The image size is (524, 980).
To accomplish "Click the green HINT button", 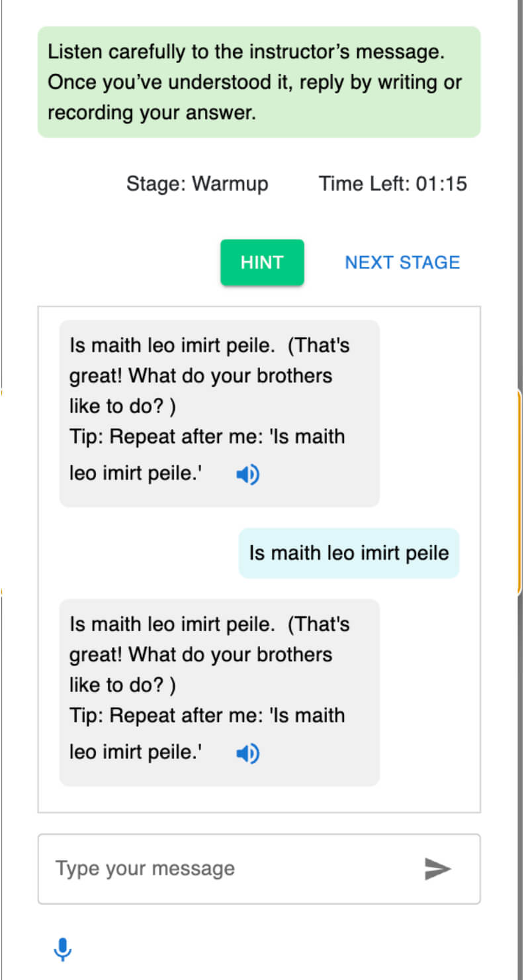I will (x=262, y=263).
